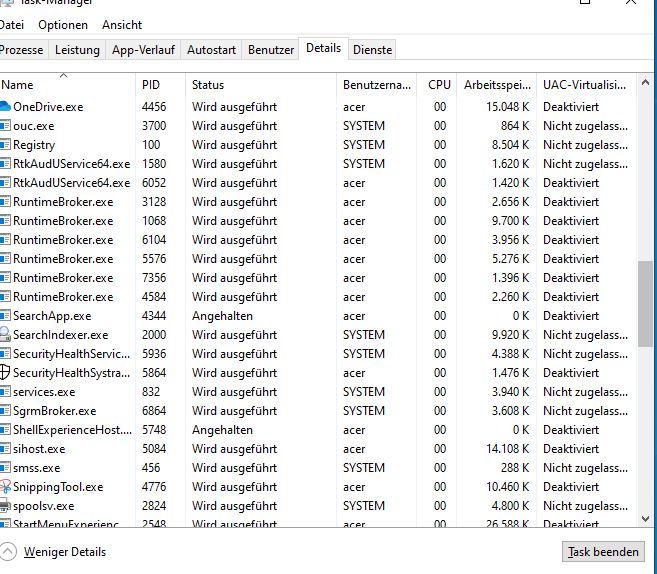Select the OneDrive.exe row name
Viewport: 657px width, 574px height.
48,107
